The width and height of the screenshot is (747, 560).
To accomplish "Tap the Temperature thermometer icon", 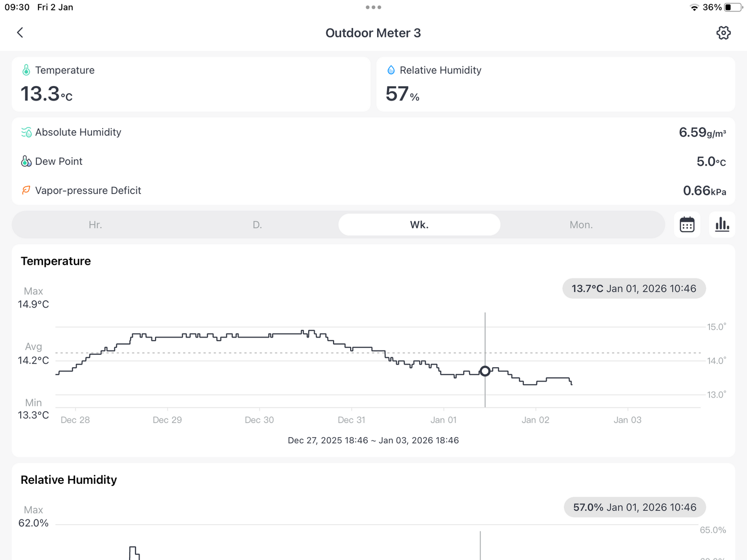I will tap(26, 70).
